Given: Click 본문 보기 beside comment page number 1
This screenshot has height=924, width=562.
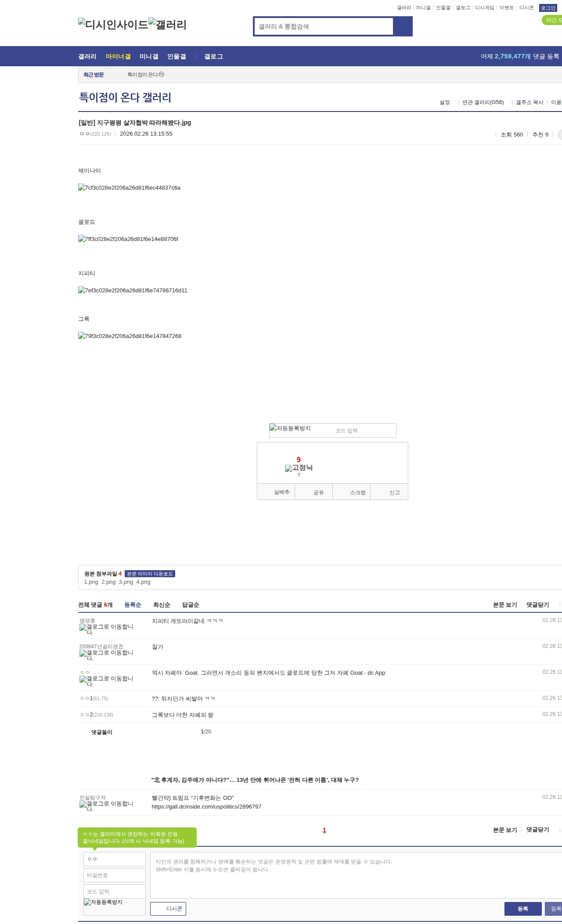Looking at the screenshot, I should coord(505,830).
